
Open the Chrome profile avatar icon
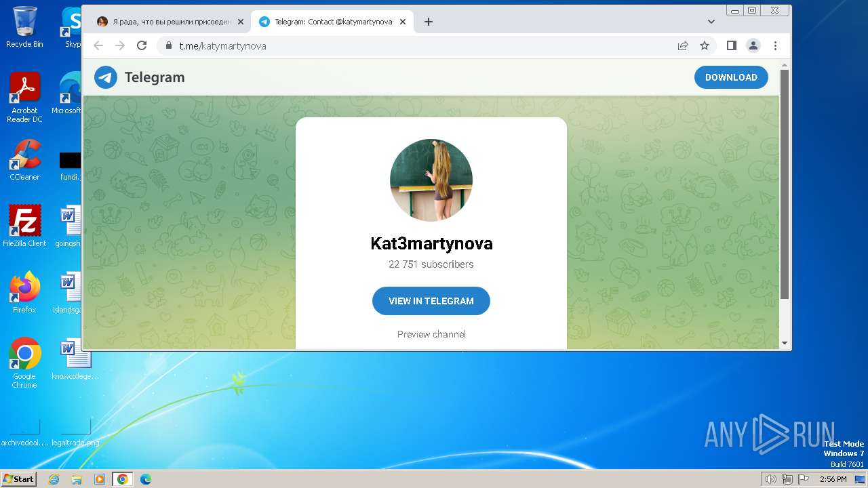coord(753,45)
